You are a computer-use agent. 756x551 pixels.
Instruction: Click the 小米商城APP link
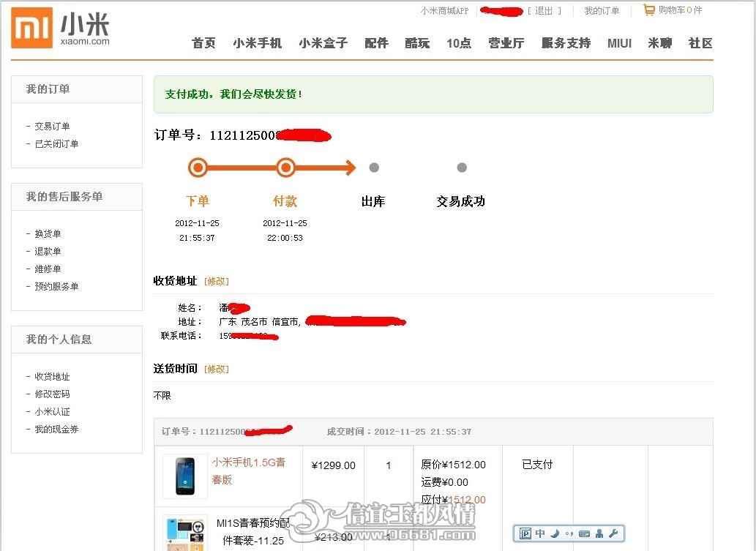[444, 10]
